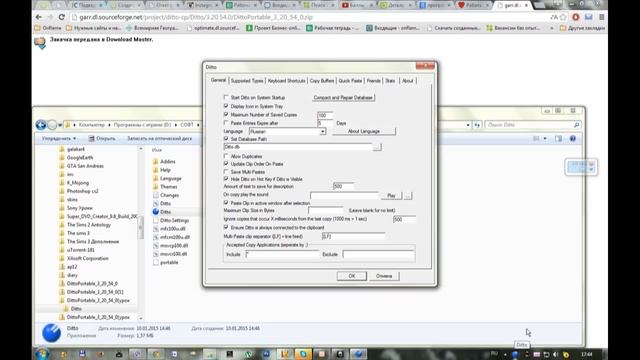Open the Windows Start button
This screenshot has height=360, width=640.
coord(42,354)
